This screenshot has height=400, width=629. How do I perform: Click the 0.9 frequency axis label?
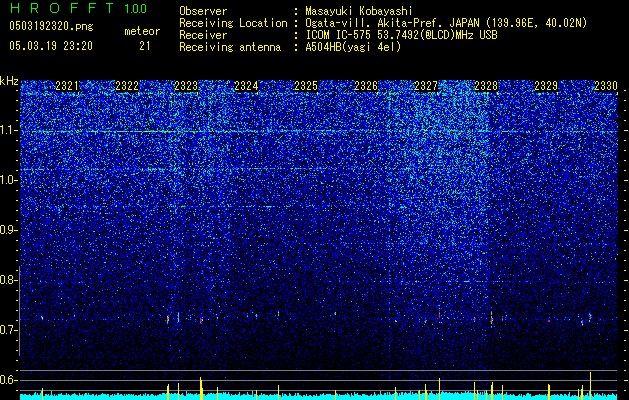point(9,230)
